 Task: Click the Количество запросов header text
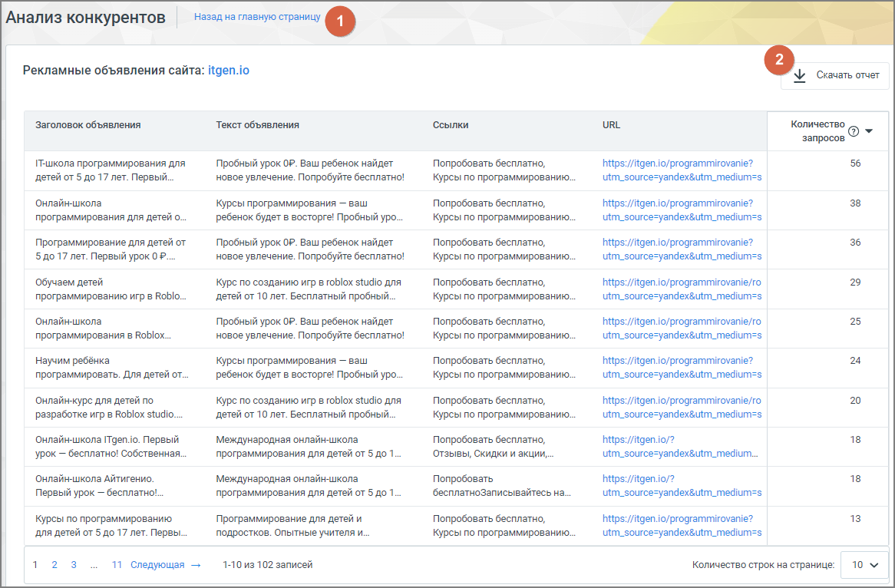tap(817, 131)
